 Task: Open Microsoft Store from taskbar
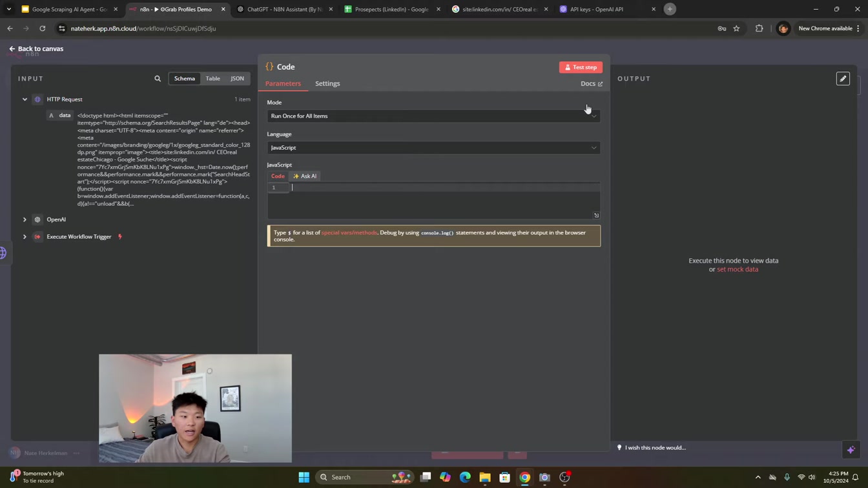click(505, 478)
